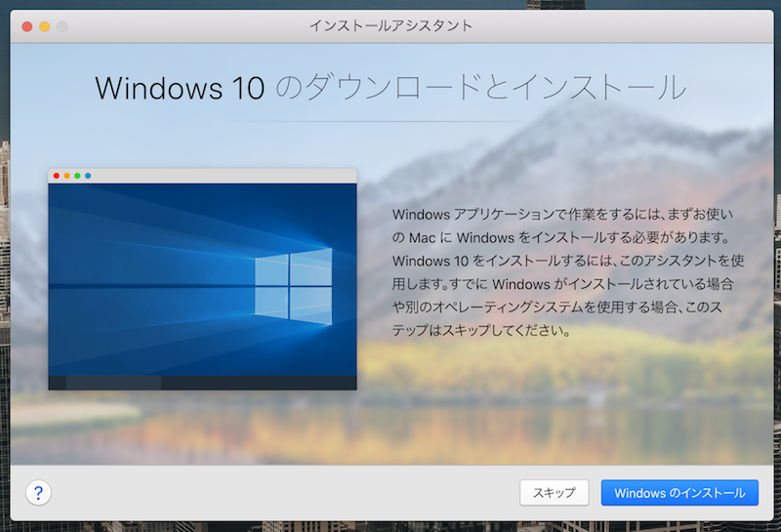This screenshot has width=781, height=532.
Task: Click the bold "Windows 10" heading text
Action: [x=180, y=88]
